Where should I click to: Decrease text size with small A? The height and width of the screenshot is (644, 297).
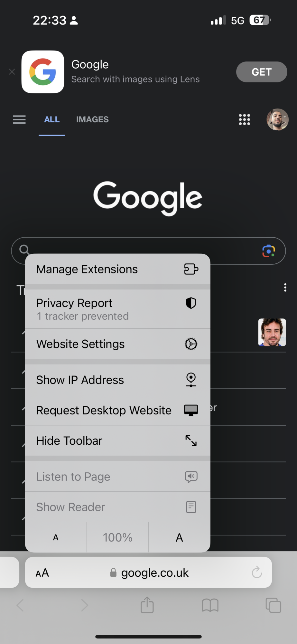tap(56, 537)
